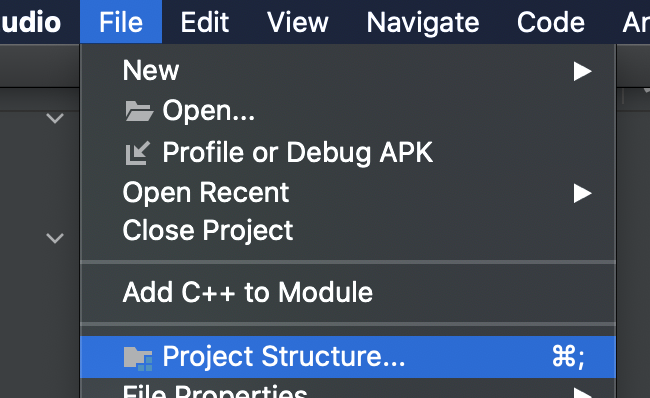650x398 pixels.
Task: Expand the File Properties submenu arrow
Action: [582, 393]
